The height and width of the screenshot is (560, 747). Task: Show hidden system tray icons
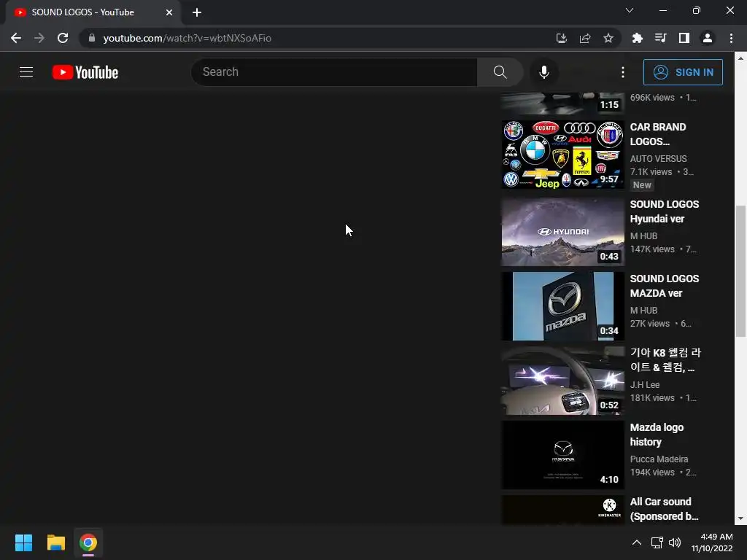(636, 542)
